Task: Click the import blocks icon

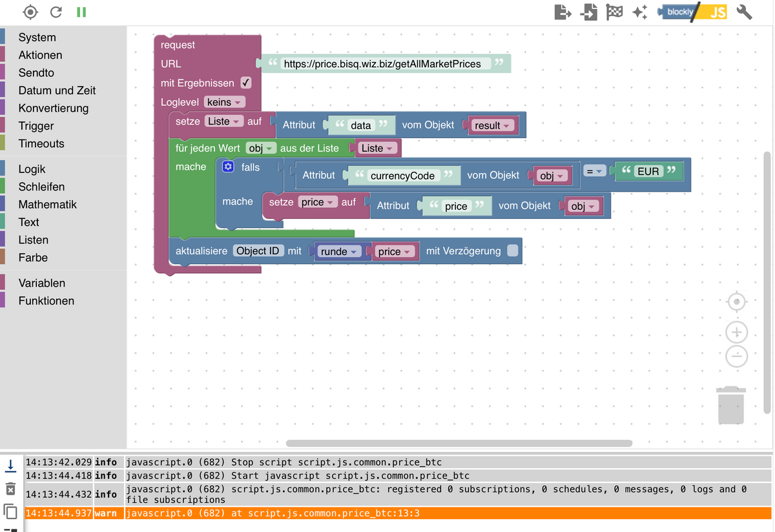Action: [x=588, y=12]
